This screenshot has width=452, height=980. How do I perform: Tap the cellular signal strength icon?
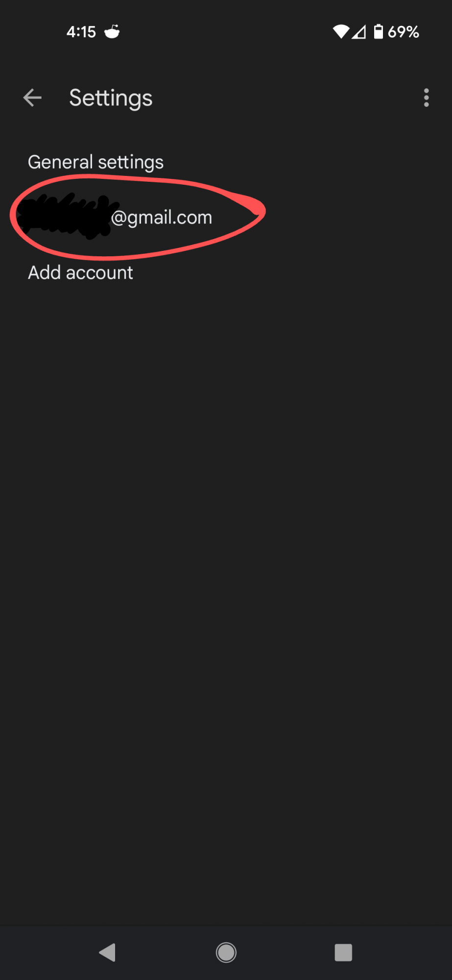359,32
